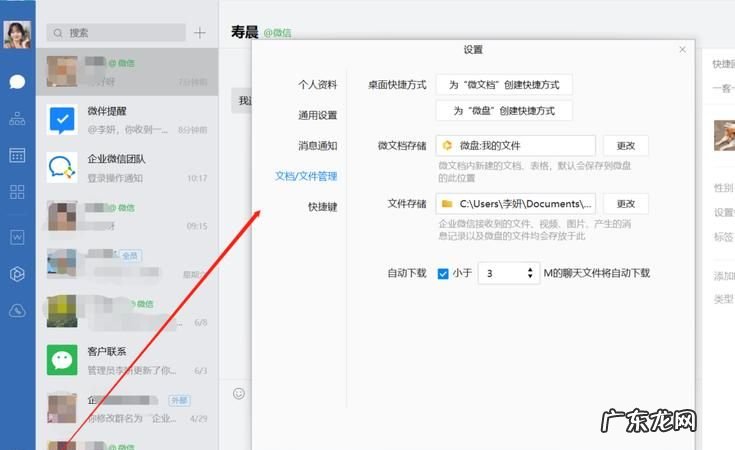735x450 pixels.
Task: Open the 微伴提醒 conversation
Action: (x=128, y=120)
